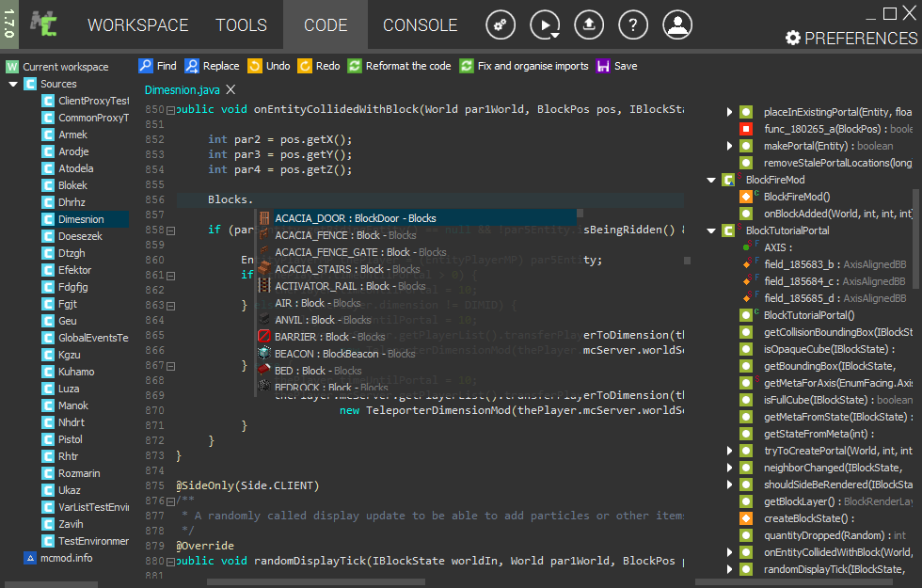Open PREFERENCES
The width and height of the screenshot is (922, 588).
(x=850, y=39)
